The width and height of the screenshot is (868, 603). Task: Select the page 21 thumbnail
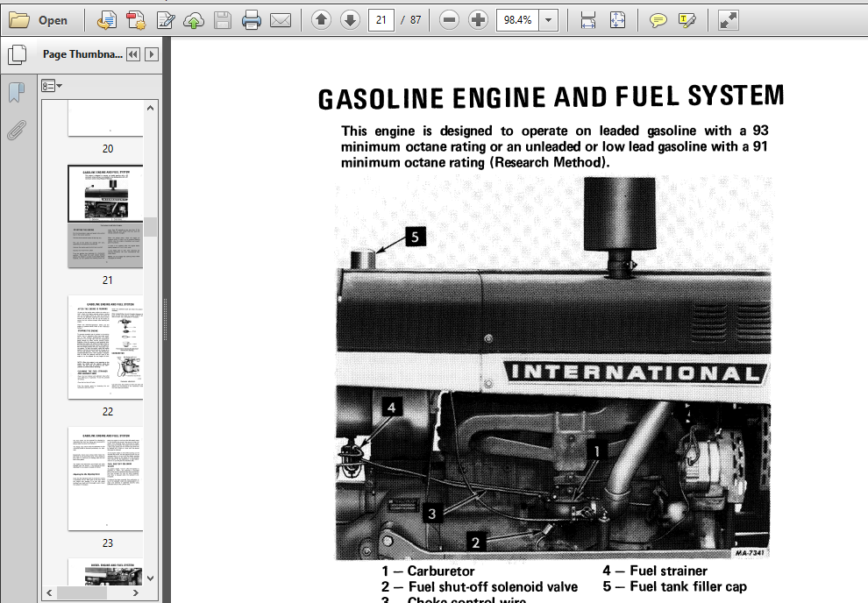pos(106,216)
